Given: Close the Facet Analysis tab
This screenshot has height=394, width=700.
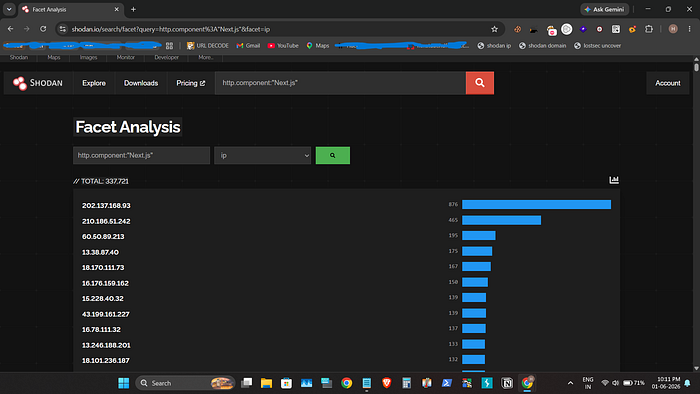Looking at the screenshot, I should click(117, 9).
